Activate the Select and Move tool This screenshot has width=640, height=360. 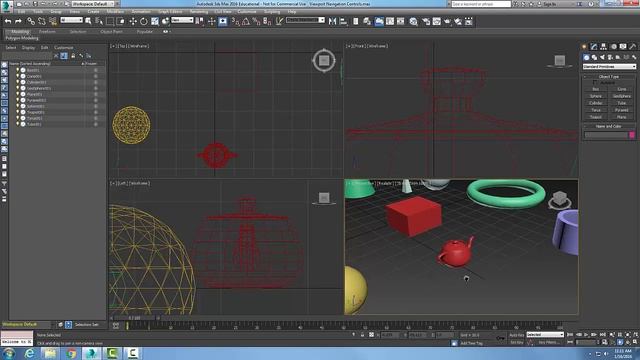133,21
